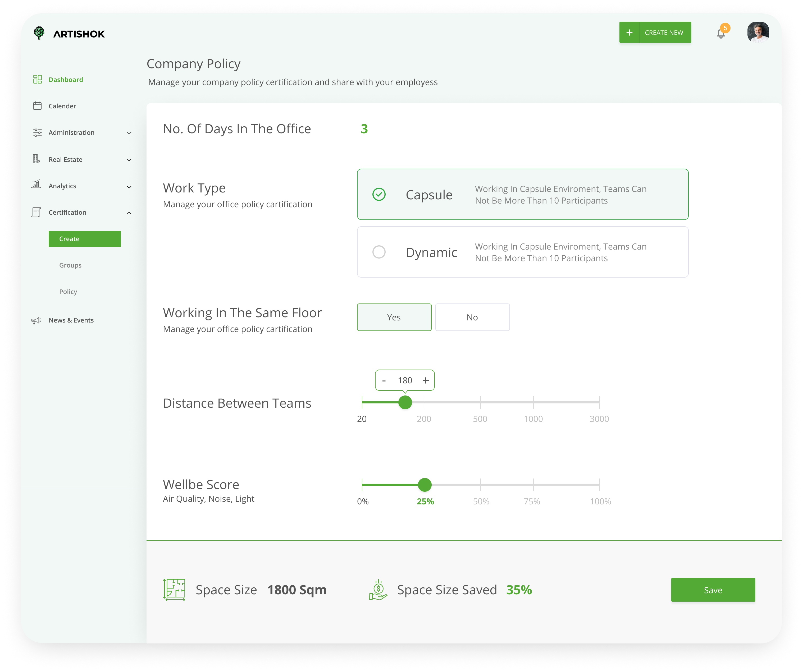Select the Capsule work type radio

point(379,194)
